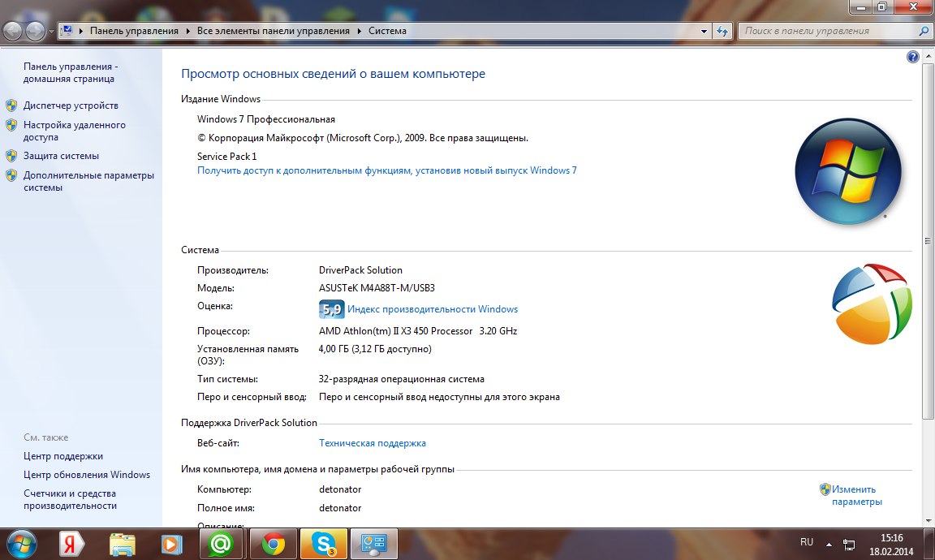This screenshot has height=560, width=935.
Task: Click '32-разрядная операционная система' value
Action: tap(401, 379)
